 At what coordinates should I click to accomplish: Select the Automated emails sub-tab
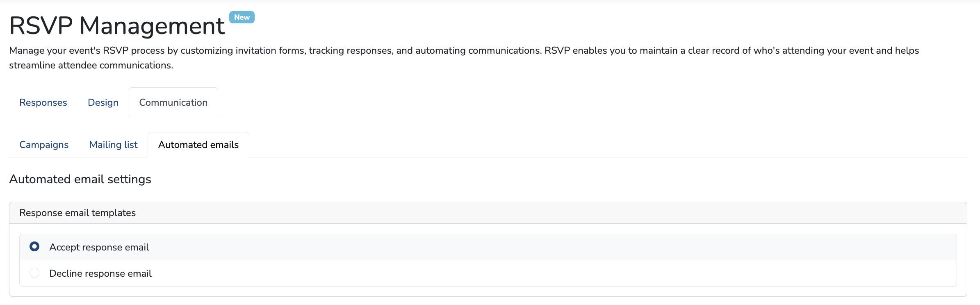coord(198,145)
